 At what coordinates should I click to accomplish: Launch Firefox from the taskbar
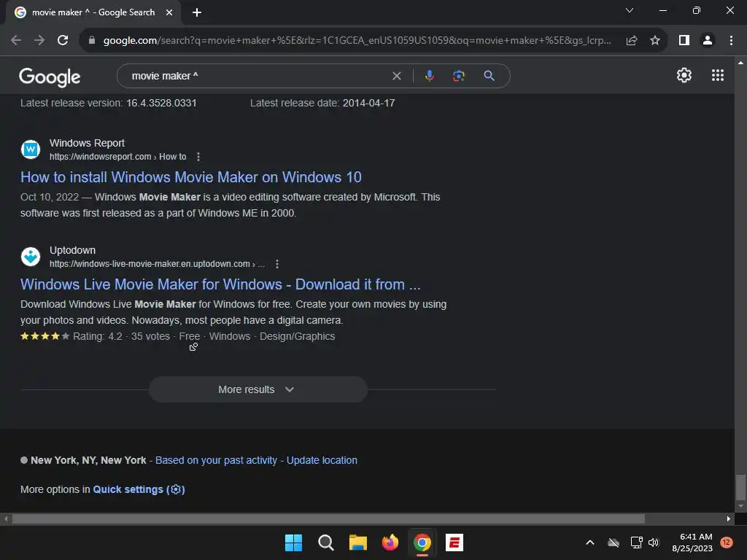tap(390, 542)
